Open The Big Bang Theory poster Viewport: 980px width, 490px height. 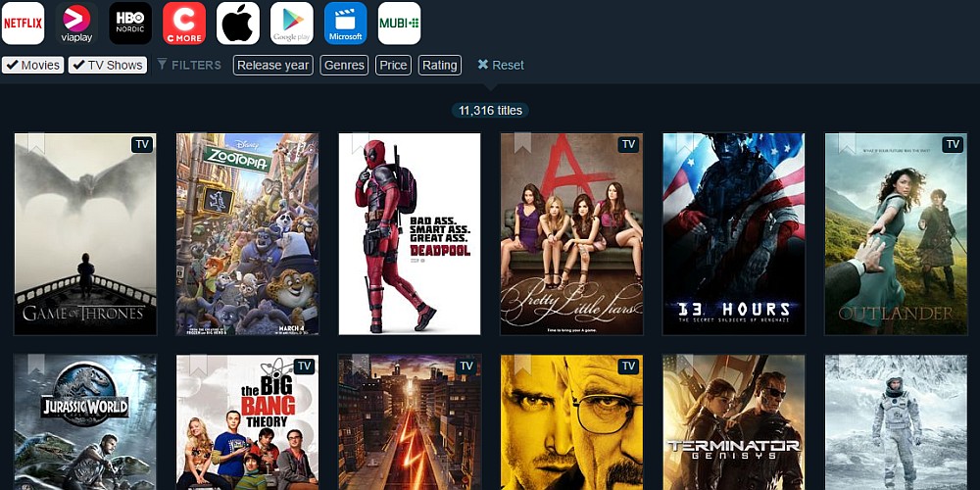(x=248, y=422)
